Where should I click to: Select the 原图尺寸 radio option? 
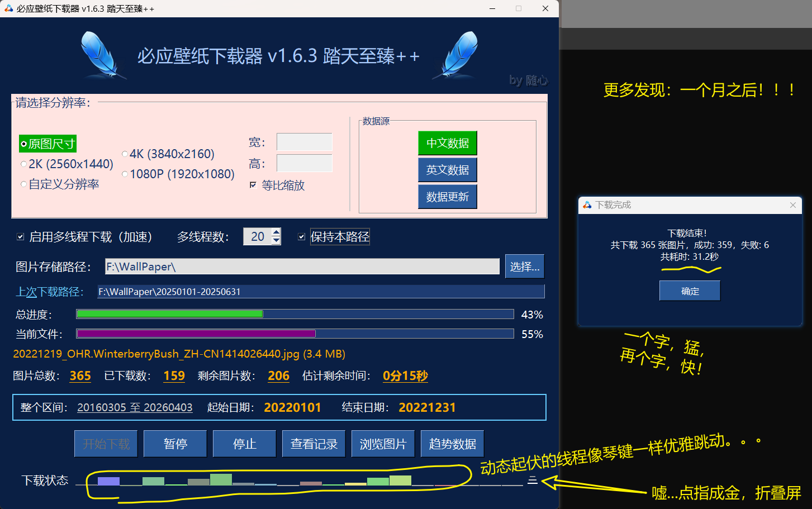click(x=24, y=144)
